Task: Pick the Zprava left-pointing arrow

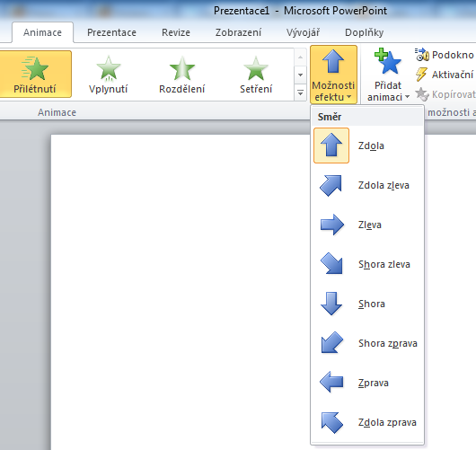Action: 367,383
